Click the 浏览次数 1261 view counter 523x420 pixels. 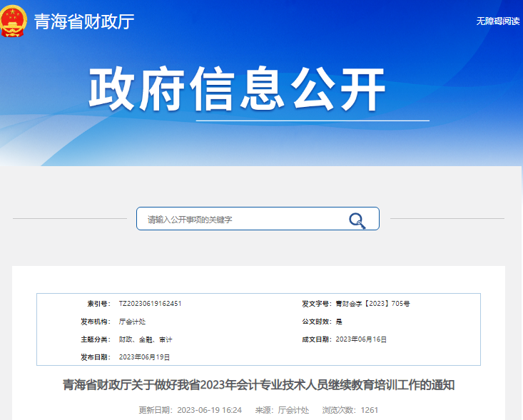[x=350, y=410]
